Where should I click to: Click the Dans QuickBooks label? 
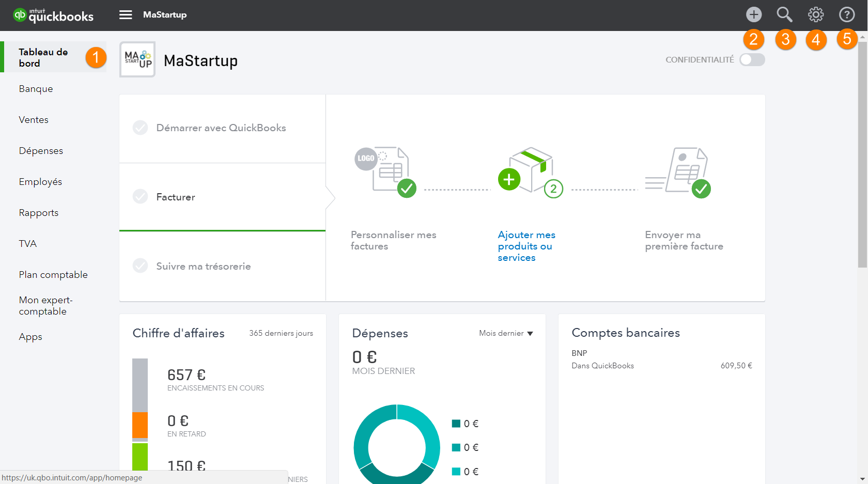pyautogui.click(x=602, y=366)
